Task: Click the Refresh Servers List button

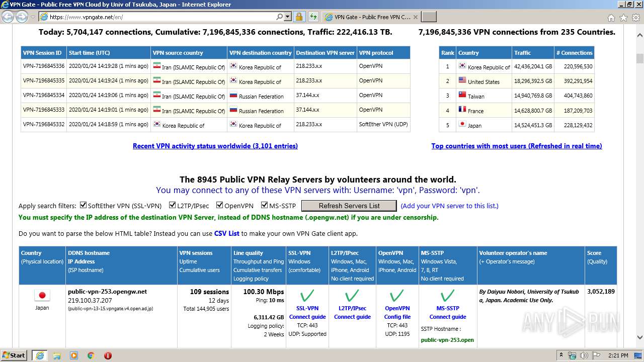Action: 349,206
